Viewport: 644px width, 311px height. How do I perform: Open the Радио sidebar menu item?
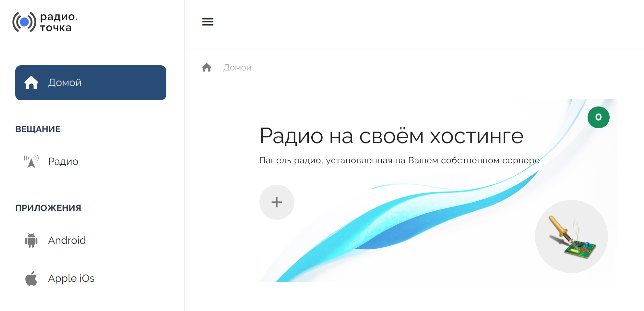[63, 161]
